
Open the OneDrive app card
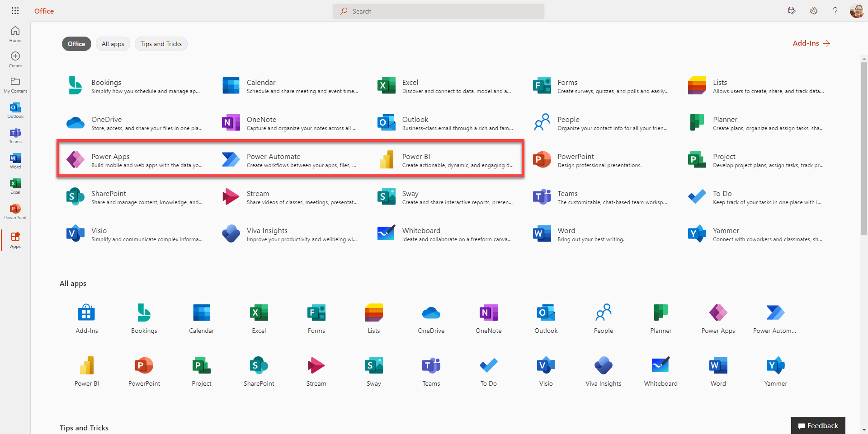pos(134,123)
